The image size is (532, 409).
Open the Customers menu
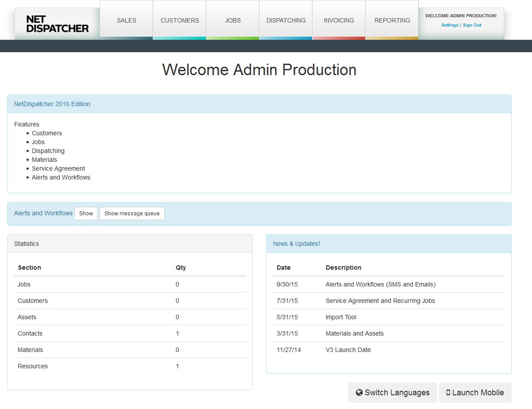click(180, 20)
